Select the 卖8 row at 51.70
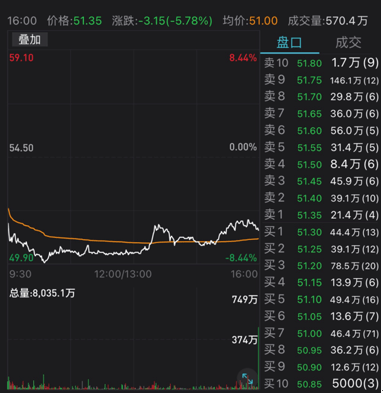Image resolution: width=383 pixels, height=393 pixels. (x=321, y=97)
